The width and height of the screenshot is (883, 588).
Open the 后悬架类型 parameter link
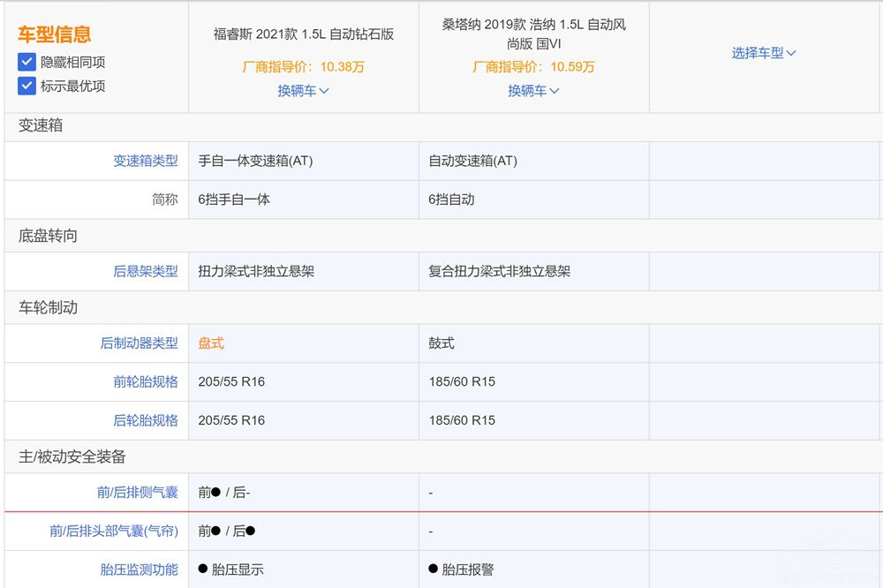click(145, 271)
